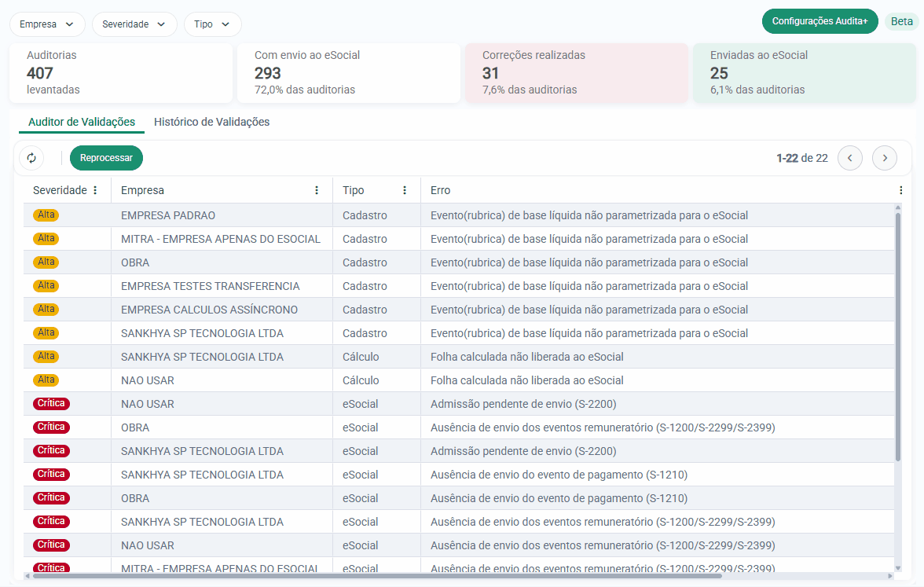Click the 1-22 de 22 pagination text

[x=802, y=158]
